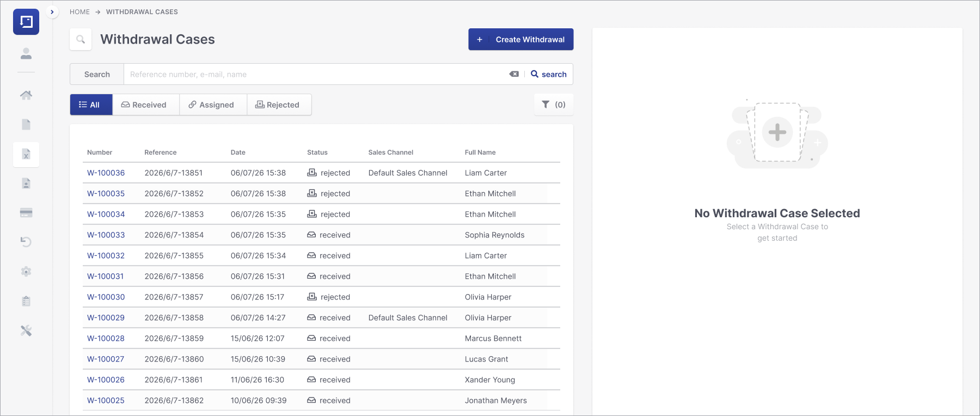Select the Assigned filter tab
Image resolution: width=980 pixels, height=416 pixels.
[x=213, y=105]
